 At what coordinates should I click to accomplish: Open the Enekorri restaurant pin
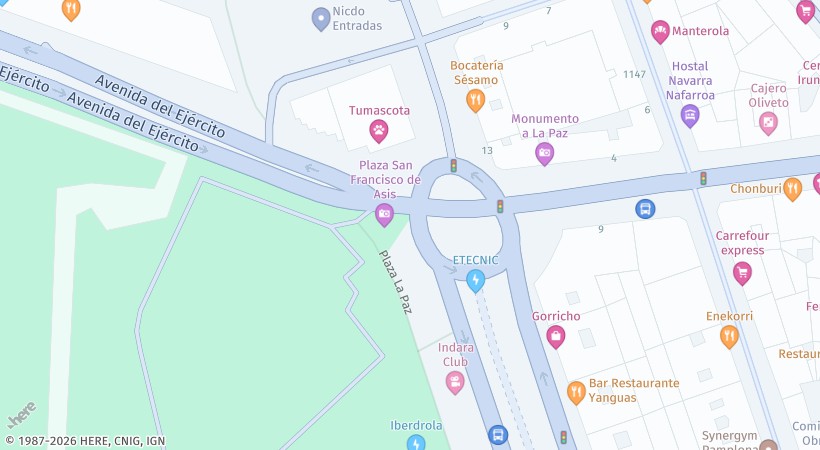[729, 336]
